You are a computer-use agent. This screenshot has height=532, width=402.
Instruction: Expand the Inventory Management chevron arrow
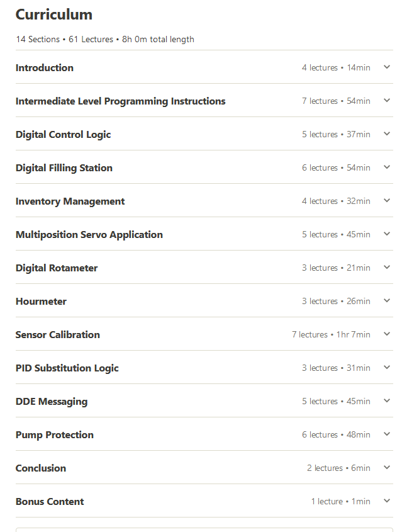point(387,201)
